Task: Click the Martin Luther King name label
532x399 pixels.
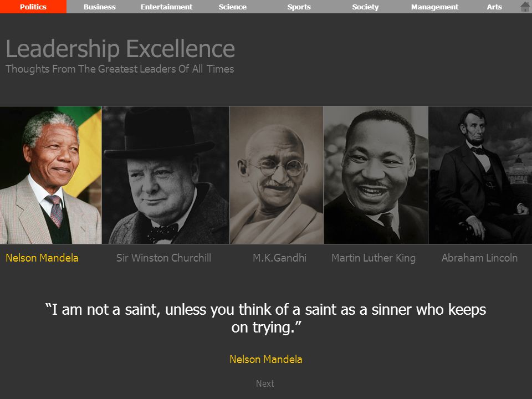Action: click(x=374, y=258)
